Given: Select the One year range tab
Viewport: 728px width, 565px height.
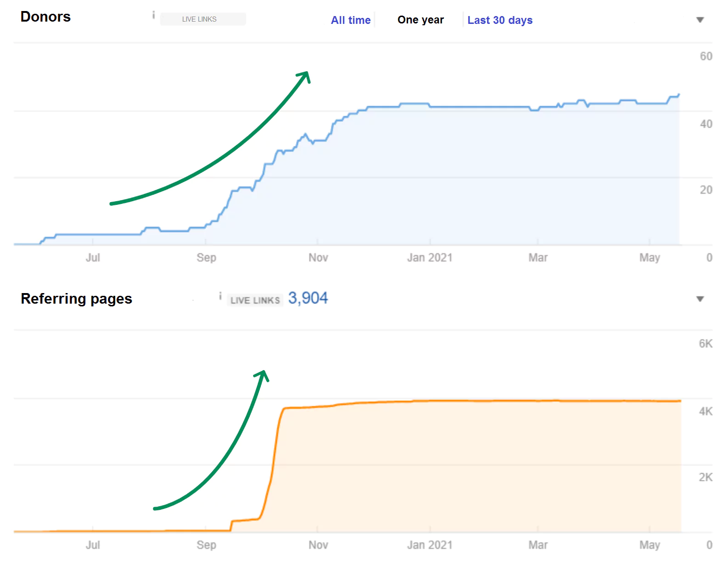Looking at the screenshot, I should pyautogui.click(x=420, y=20).
